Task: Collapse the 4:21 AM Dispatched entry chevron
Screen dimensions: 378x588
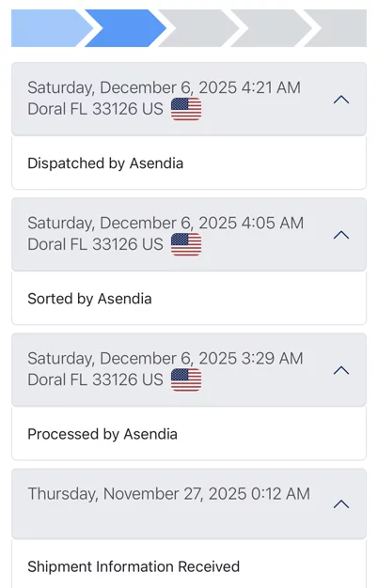Action: click(x=341, y=100)
